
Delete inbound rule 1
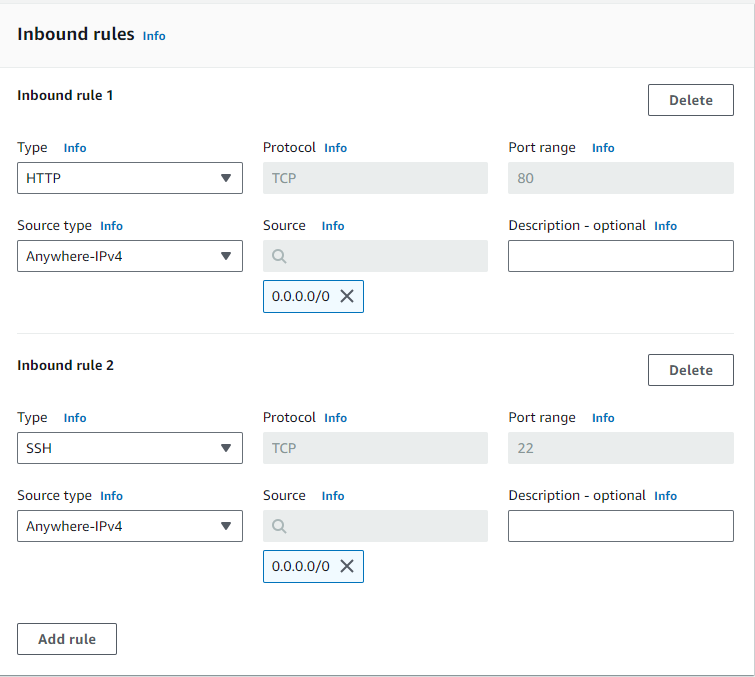pyautogui.click(x=691, y=100)
